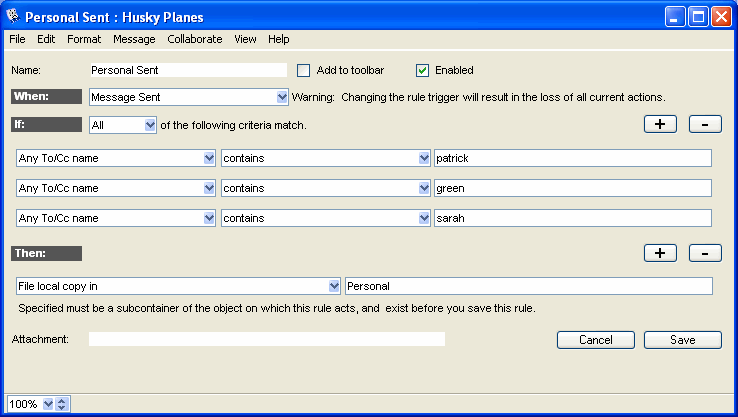
Task: Open the Format menu
Action: 84,39
